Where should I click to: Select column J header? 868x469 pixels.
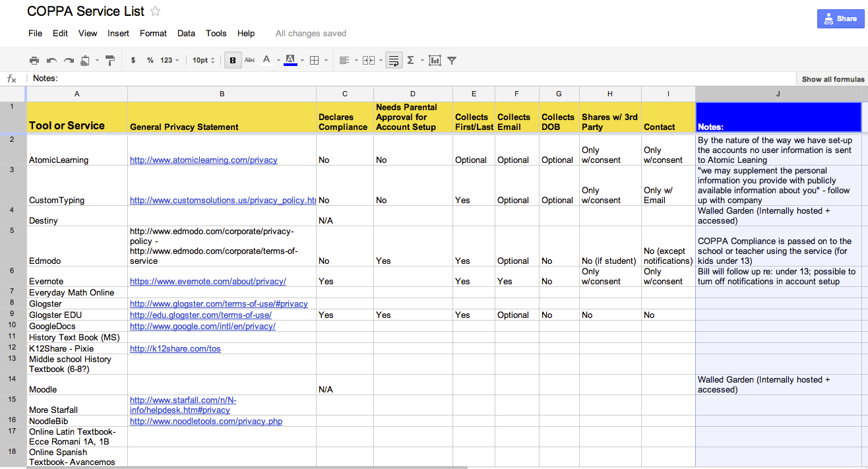coord(778,94)
